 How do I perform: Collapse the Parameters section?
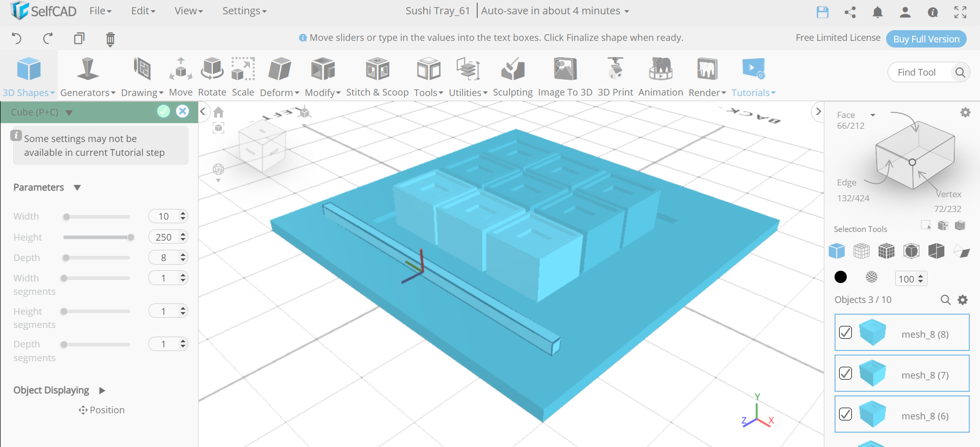(x=77, y=187)
